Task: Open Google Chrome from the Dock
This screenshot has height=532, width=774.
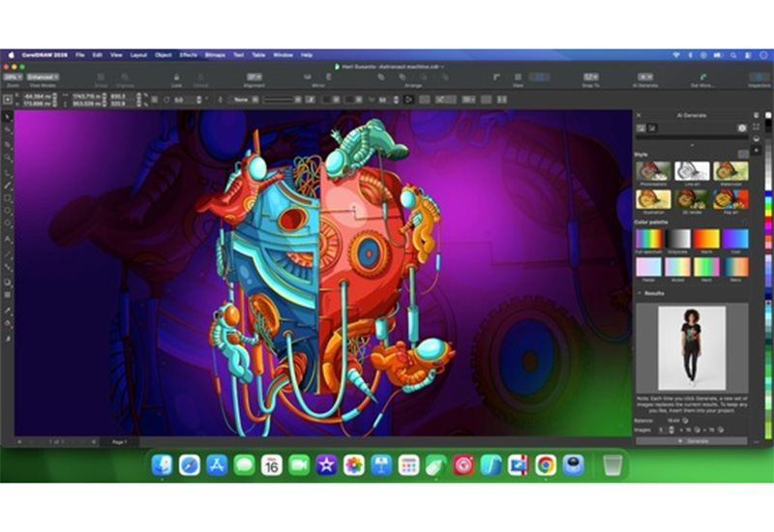Action: click(x=546, y=465)
